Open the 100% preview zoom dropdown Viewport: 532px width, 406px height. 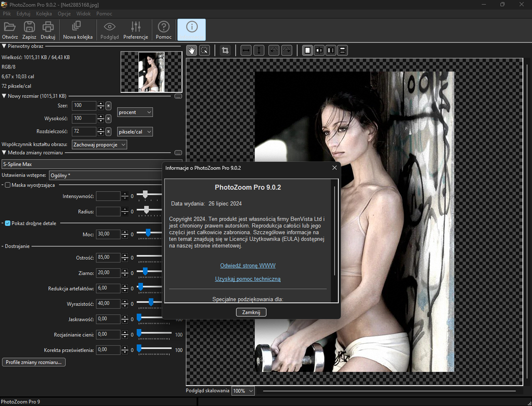tap(243, 391)
